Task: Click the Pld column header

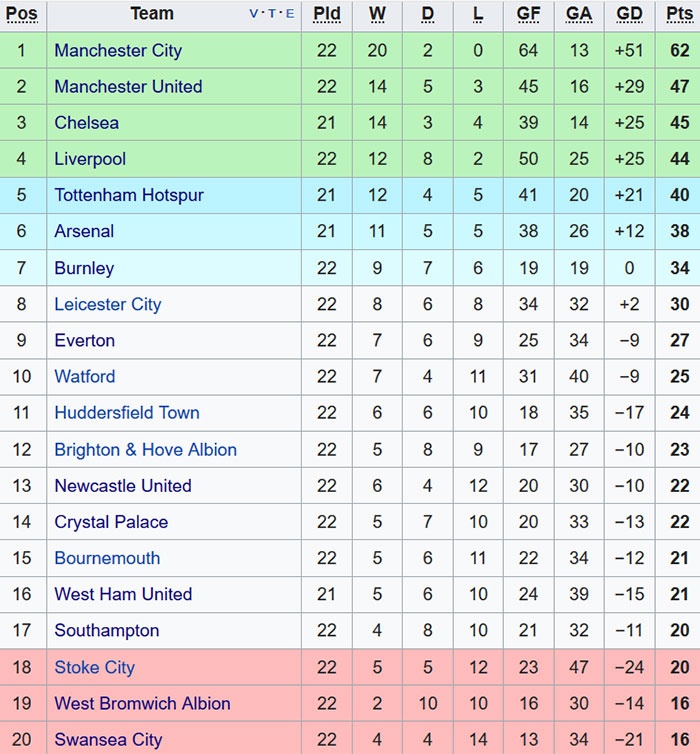Action: pos(326,14)
